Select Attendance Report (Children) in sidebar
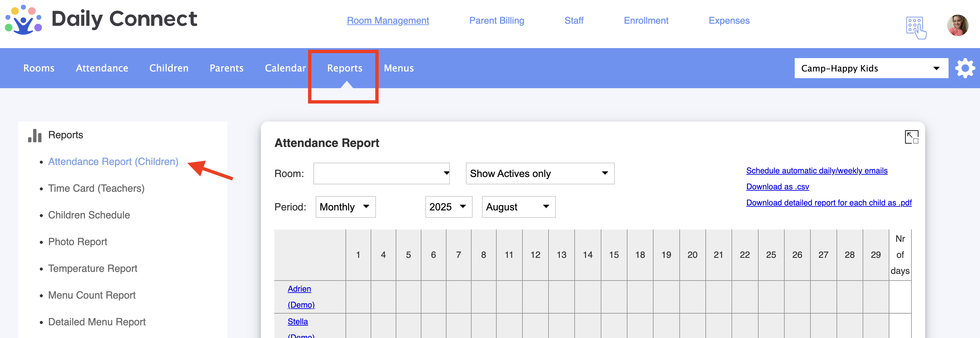The image size is (980, 338). (113, 162)
